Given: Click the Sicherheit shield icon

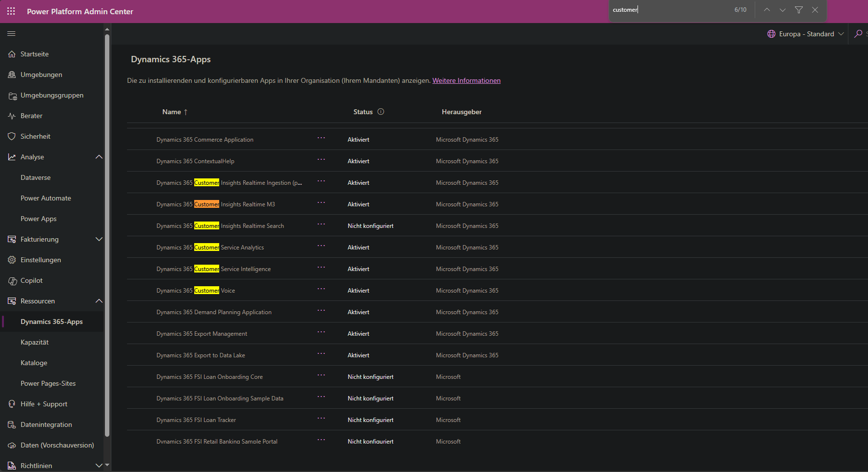Looking at the screenshot, I should [x=12, y=136].
